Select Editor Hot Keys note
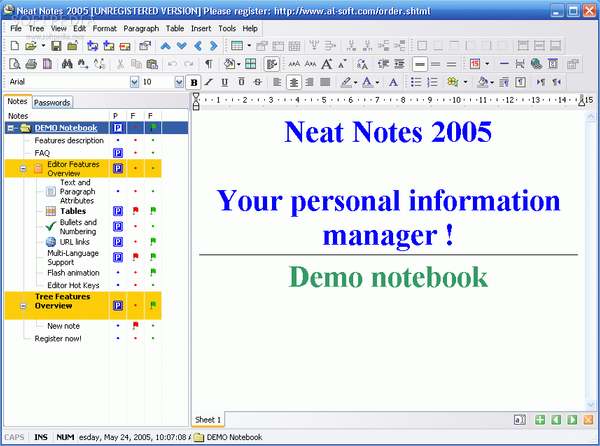Screen dimensions: 600x446 pos(73,286)
